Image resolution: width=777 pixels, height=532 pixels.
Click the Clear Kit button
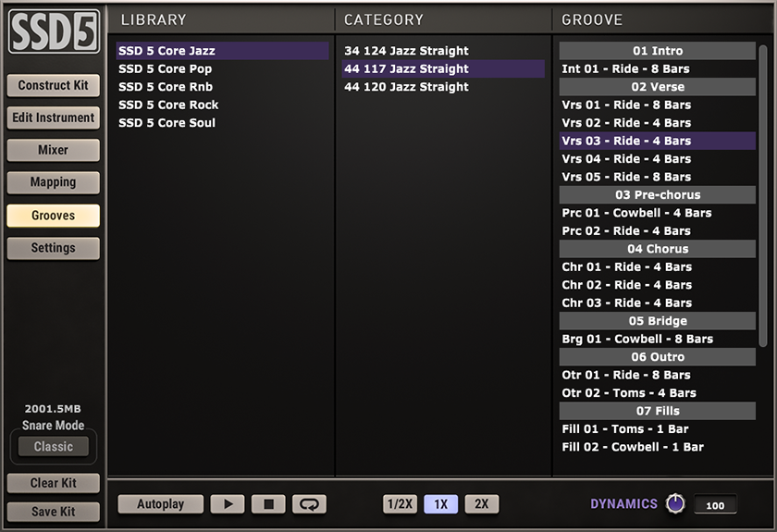[x=54, y=483]
